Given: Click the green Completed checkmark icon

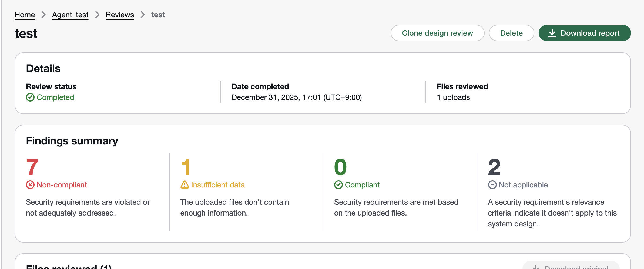Looking at the screenshot, I should click(x=30, y=97).
